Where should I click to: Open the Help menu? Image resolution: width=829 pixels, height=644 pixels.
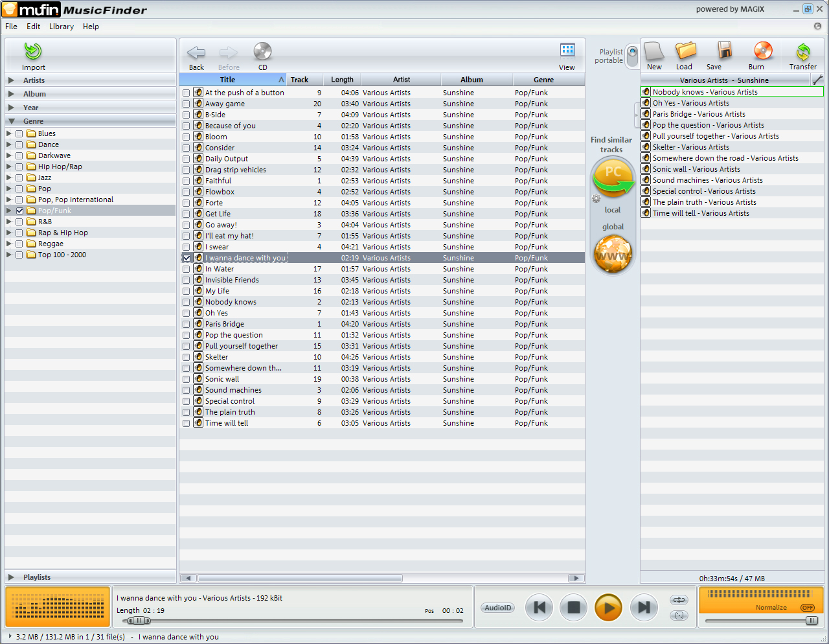91,27
